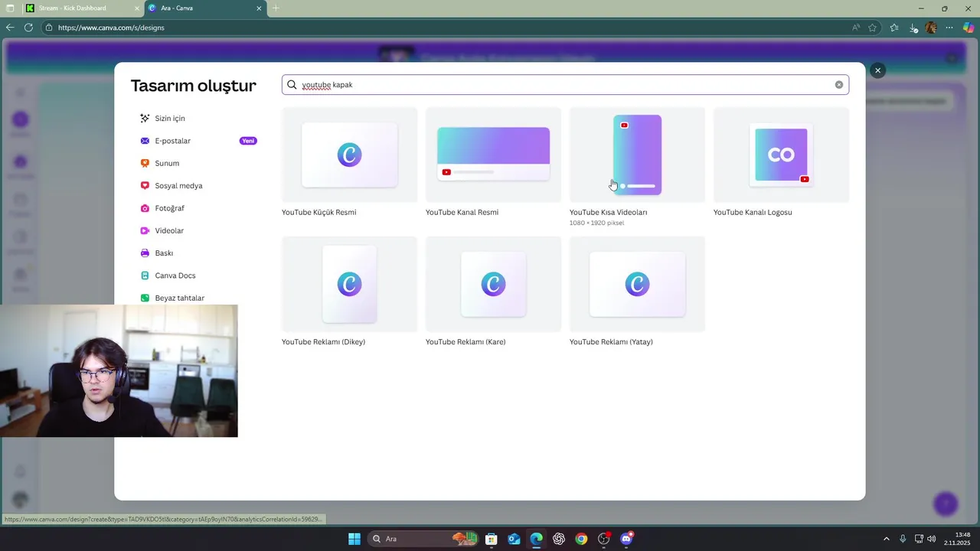Click the YouTube Reklamı (Yatay) label
Screen dimensions: 980x551
pos(611,342)
